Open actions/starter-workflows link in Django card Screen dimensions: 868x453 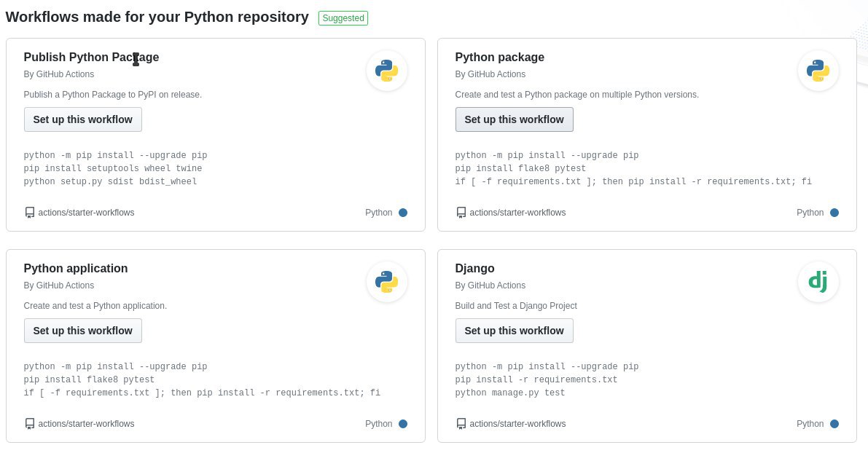517,424
